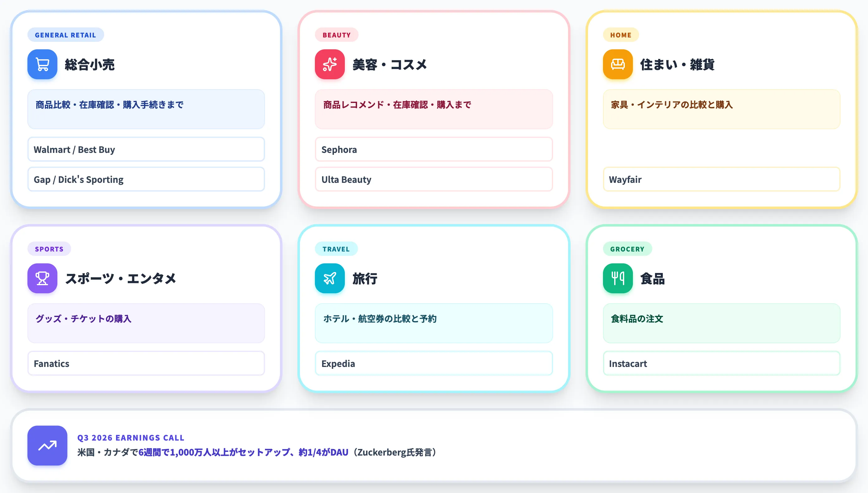Click the purple trophy sports icon
868x493 pixels.
click(x=42, y=278)
